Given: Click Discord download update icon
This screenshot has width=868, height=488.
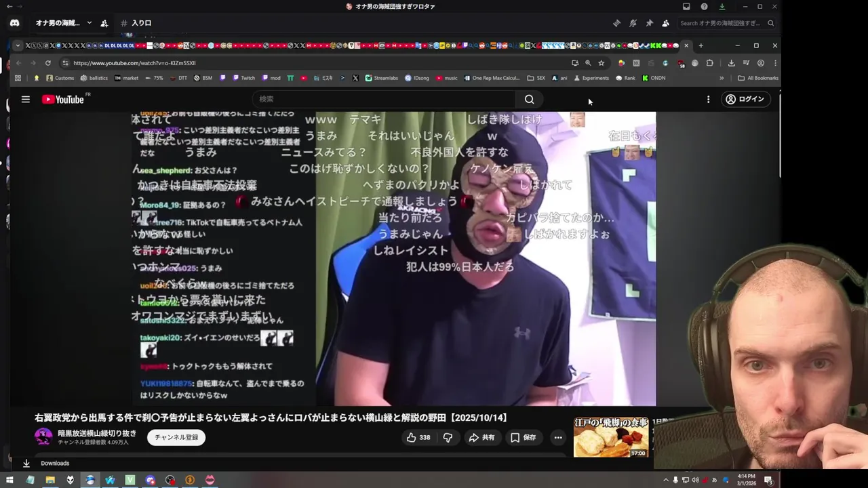Looking at the screenshot, I should click(722, 6).
